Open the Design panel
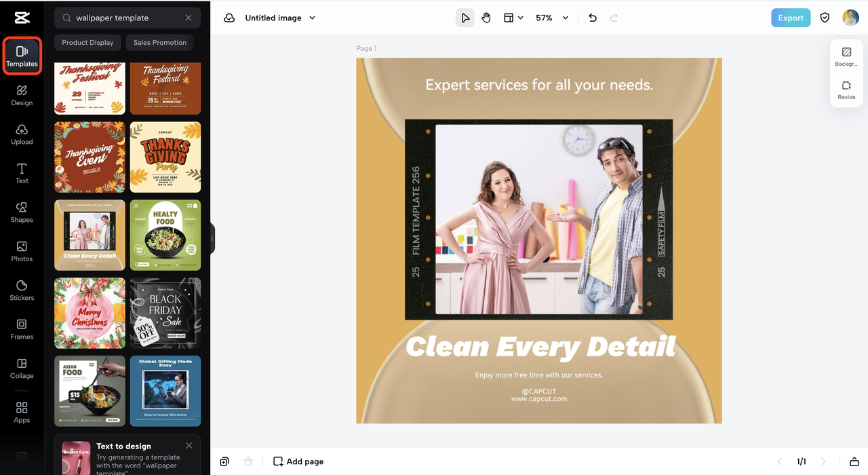The width and height of the screenshot is (868, 475). pyautogui.click(x=22, y=95)
